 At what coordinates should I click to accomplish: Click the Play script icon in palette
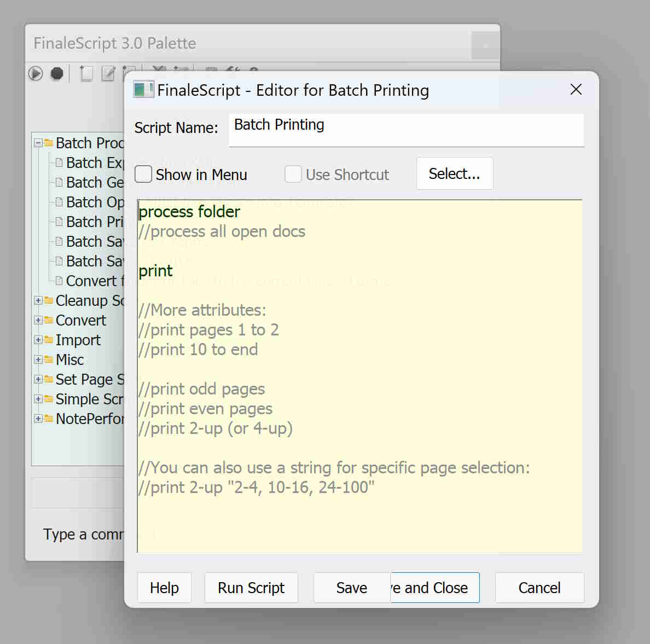pos(36,73)
